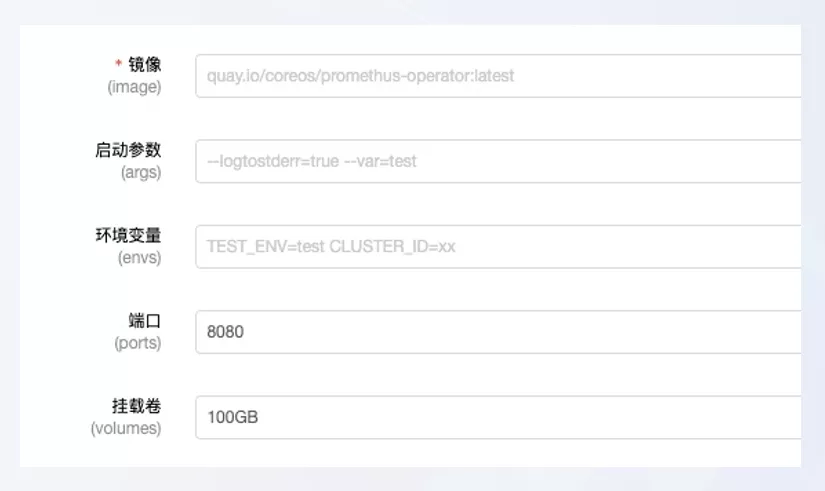Viewport: 825px width, 491px height.
Task: Focus the 镜像 image input field
Action: click(498, 76)
